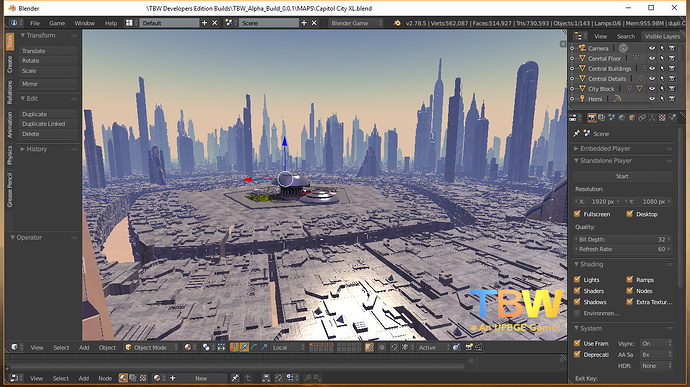The height and width of the screenshot is (387, 690).
Task: Toggle selectability of City Block arrow icon
Action: point(662,88)
